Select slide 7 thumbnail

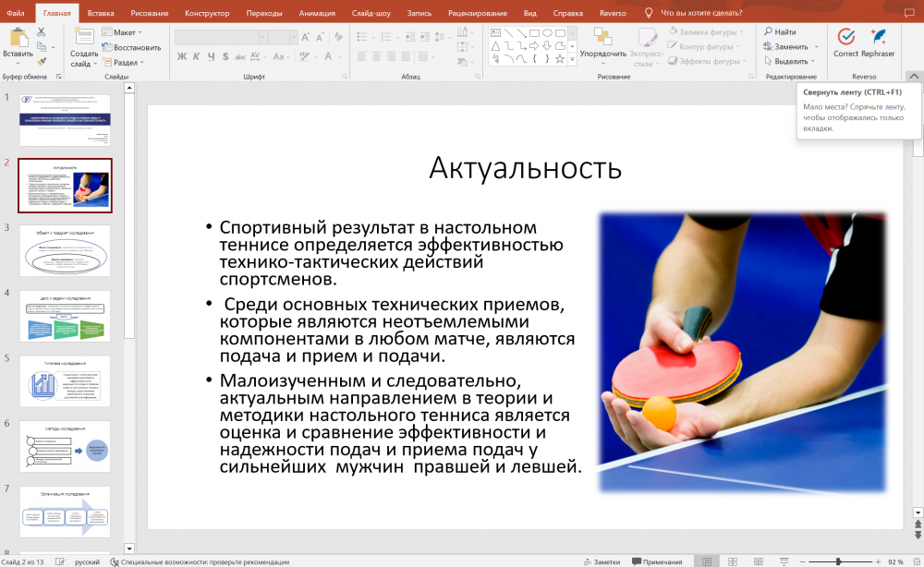pos(65,511)
